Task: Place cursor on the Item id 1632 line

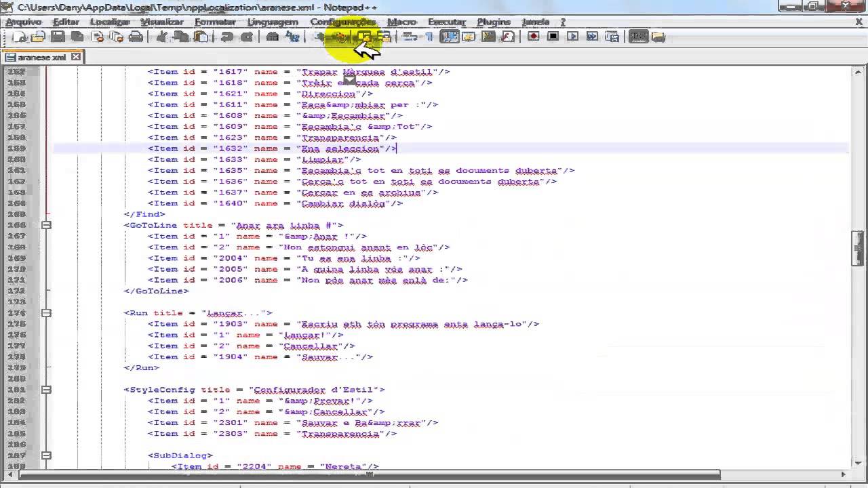Action: pos(272,148)
